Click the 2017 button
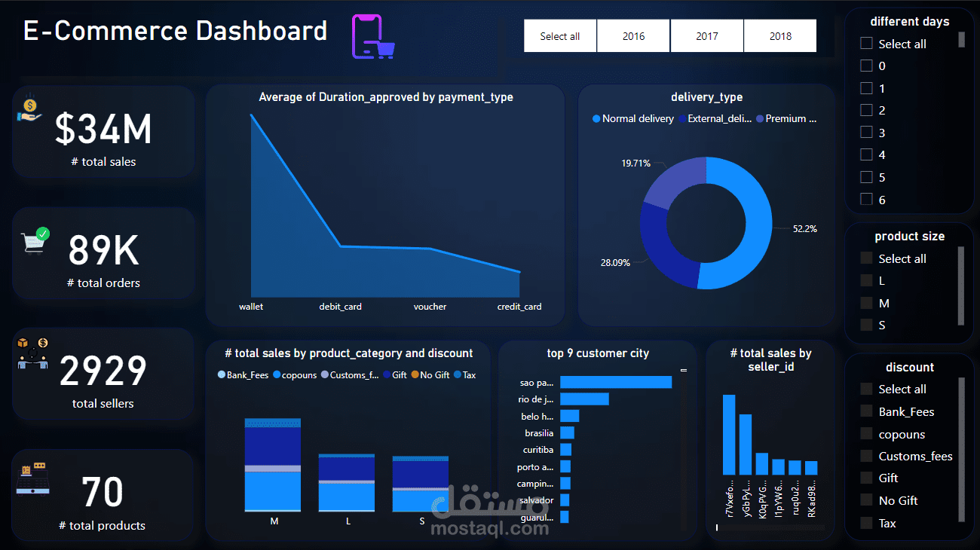The image size is (980, 550). point(706,35)
